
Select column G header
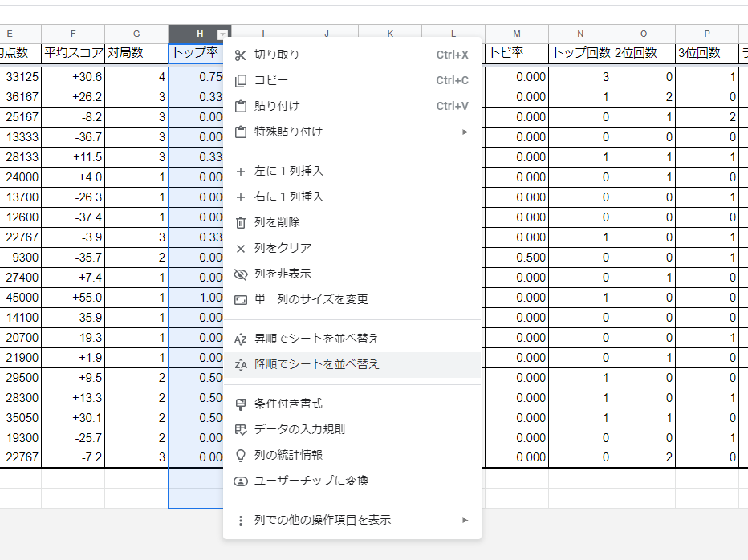(x=136, y=34)
